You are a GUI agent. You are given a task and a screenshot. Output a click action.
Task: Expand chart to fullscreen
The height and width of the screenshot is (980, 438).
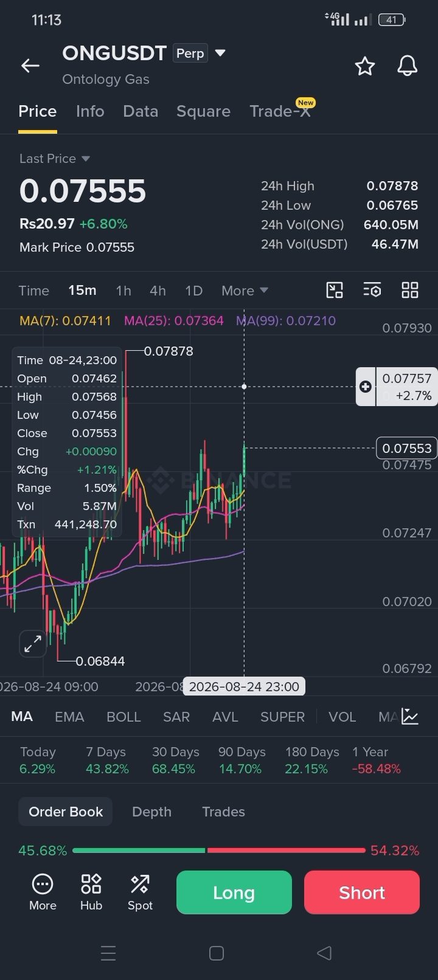[x=33, y=644]
